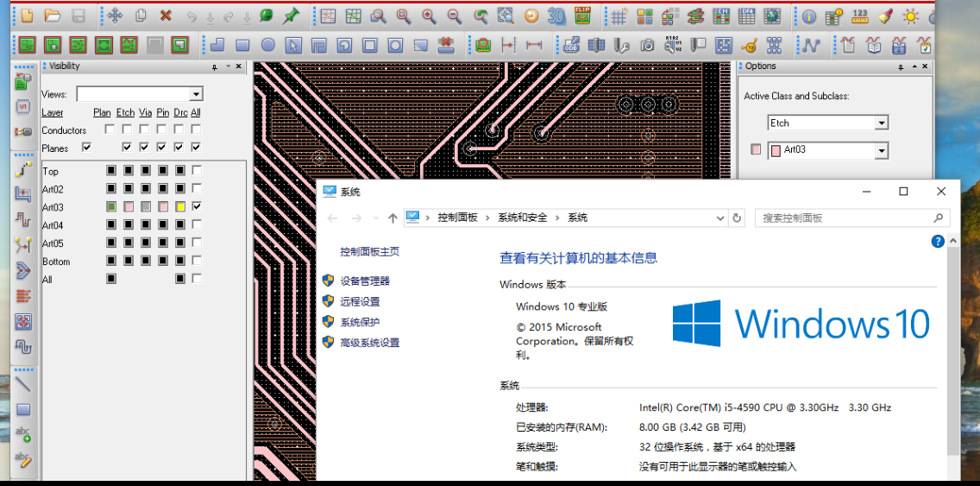Click the abc Add Text icon in sidebar
Viewport: 980px width, 486px height.
click(x=23, y=435)
